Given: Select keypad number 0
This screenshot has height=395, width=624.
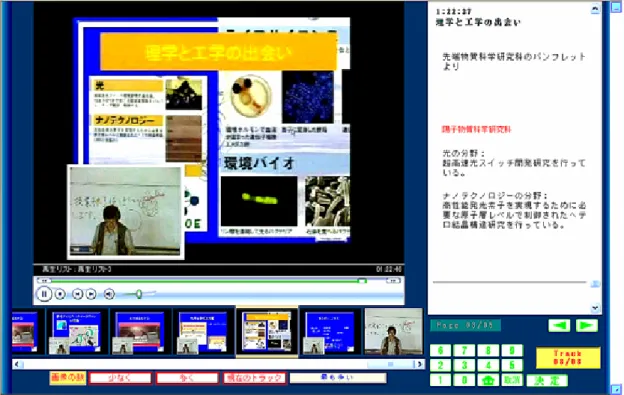Looking at the screenshot, I should (464, 380).
